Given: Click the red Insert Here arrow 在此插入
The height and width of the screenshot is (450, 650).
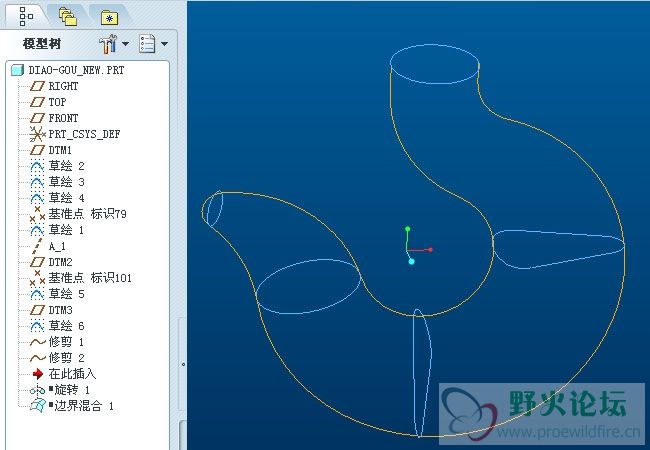Looking at the screenshot, I should pos(38,374).
